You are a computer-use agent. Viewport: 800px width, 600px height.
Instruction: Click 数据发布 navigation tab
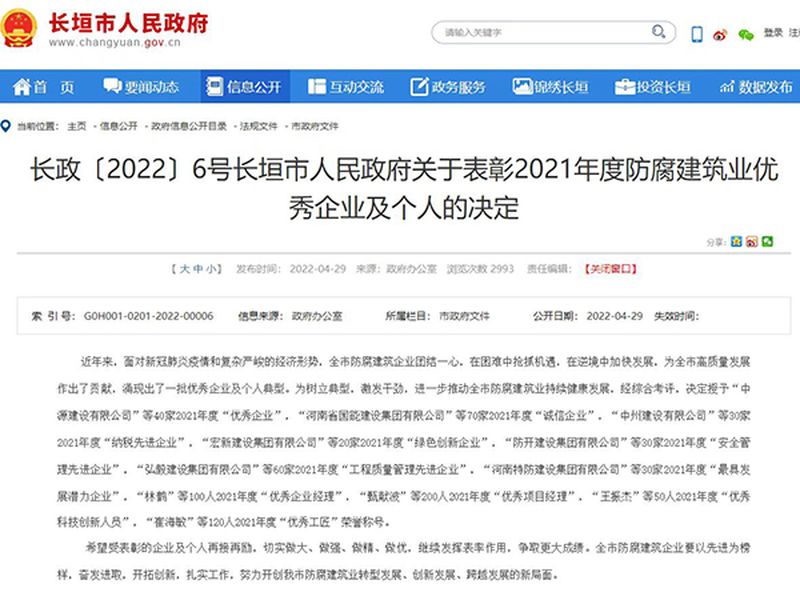(755, 87)
